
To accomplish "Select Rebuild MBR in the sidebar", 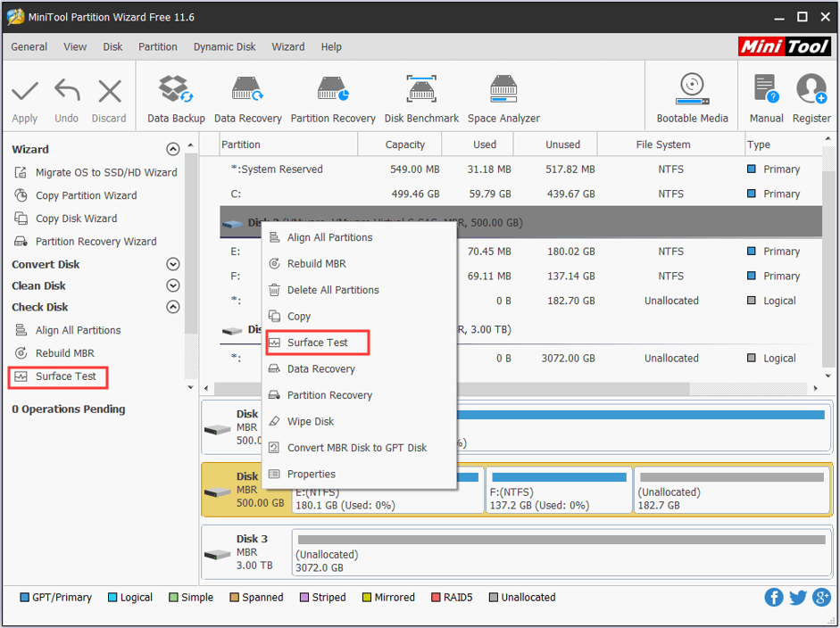I will pos(54,353).
